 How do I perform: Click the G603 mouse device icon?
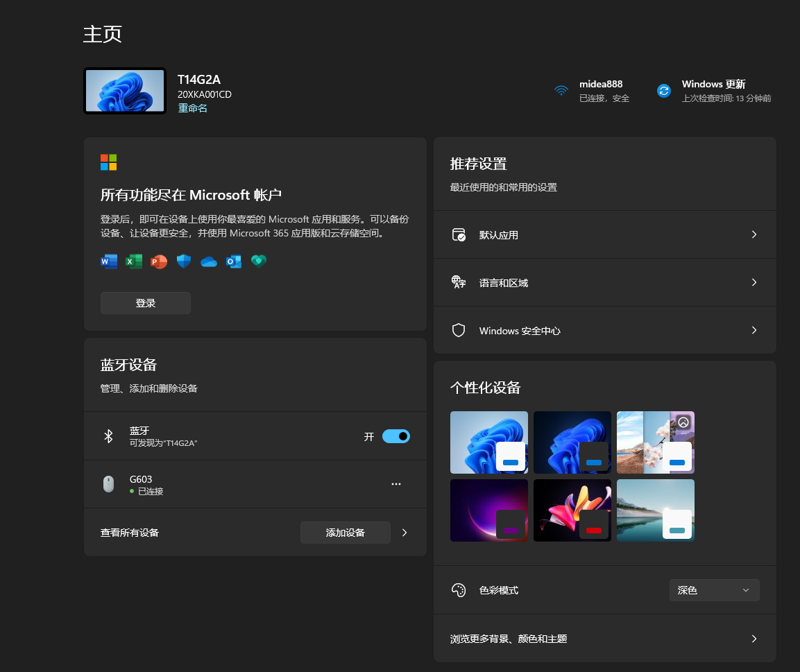[x=108, y=484]
